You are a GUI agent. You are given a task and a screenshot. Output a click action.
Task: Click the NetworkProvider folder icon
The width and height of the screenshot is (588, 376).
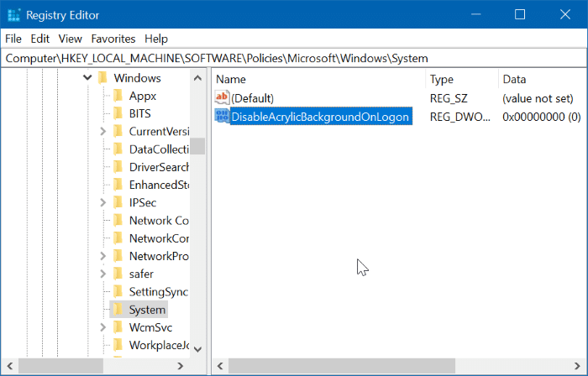pos(118,256)
